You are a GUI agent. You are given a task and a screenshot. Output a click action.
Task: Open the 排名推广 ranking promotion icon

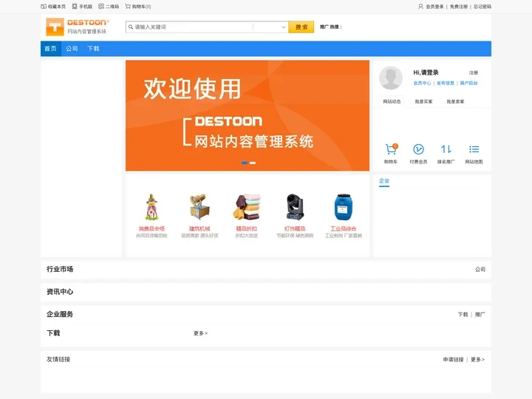click(446, 149)
